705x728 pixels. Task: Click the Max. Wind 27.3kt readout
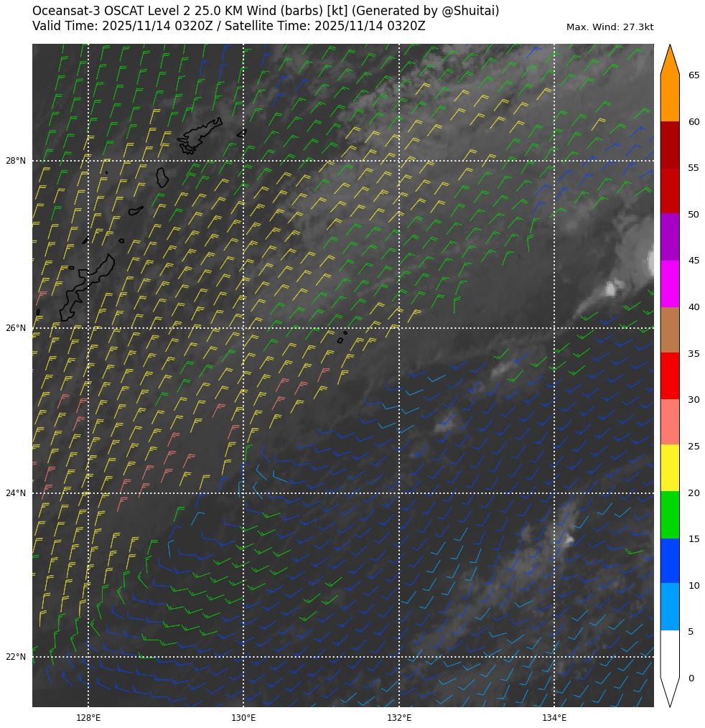[610, 27]
